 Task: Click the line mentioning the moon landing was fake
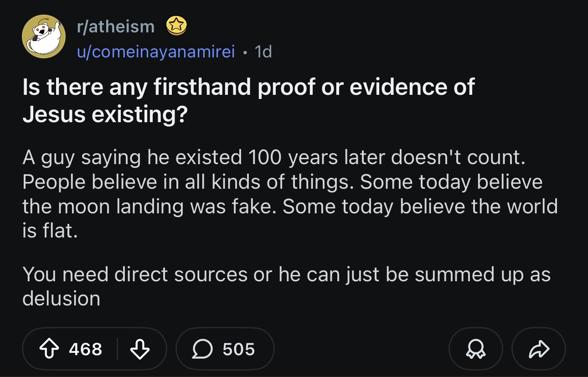(x=290, y=206)
